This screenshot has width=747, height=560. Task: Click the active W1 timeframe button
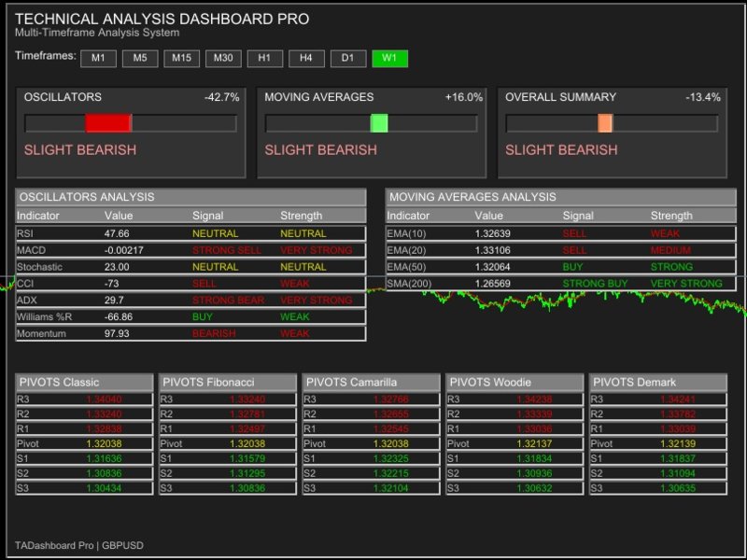click(389, 59)
